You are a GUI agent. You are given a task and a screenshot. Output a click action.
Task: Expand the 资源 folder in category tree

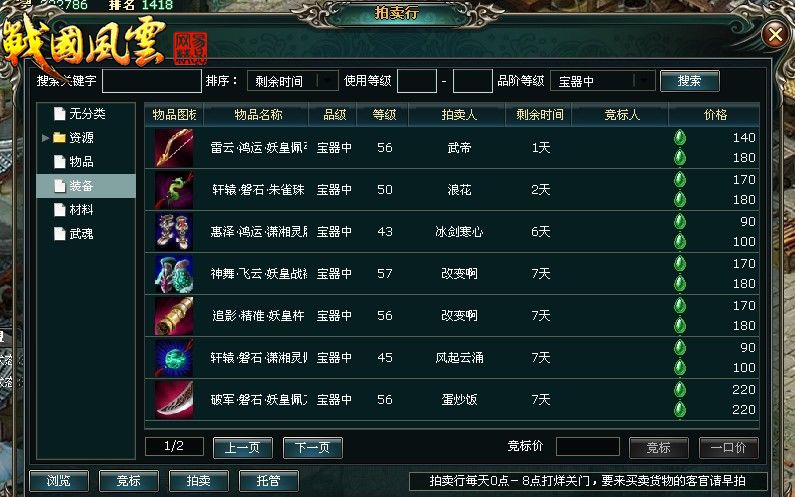click(x=45, y=137)
